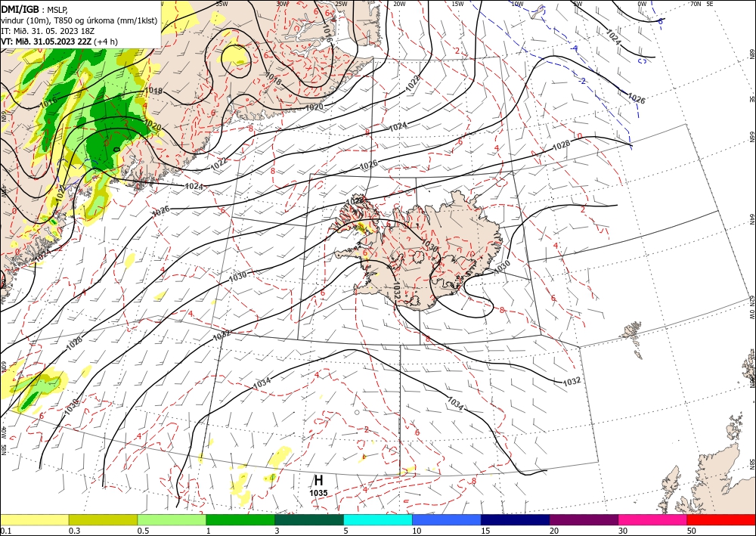Click the blue '-2' temperature label
Image resolution: width=756 pixels, height=536 pixels.
click(582, 81)
